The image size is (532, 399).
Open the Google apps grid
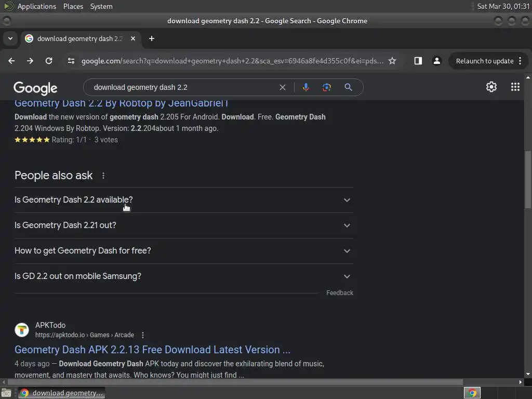pyautogui.click(x=515, y=87)
